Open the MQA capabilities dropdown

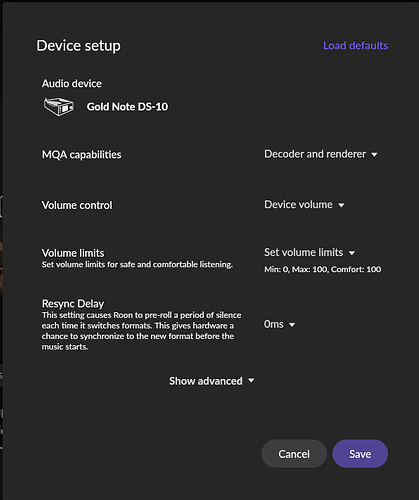point(320,154)
